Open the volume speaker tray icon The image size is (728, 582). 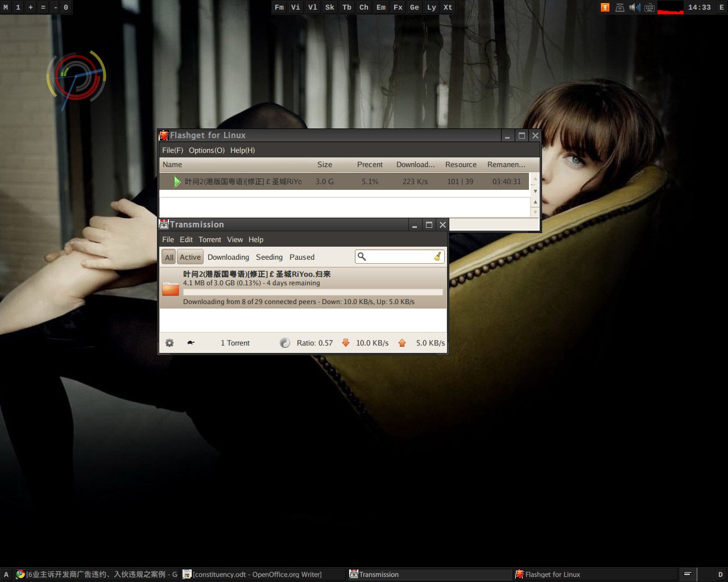point(635,7)
